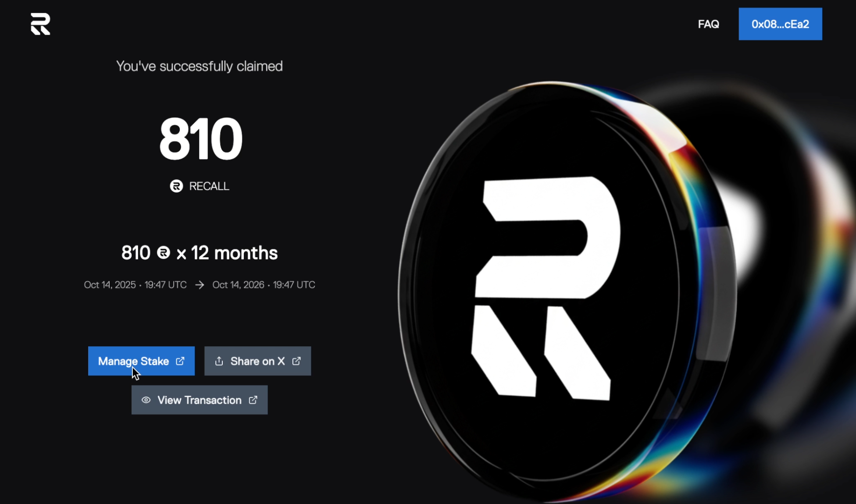
Task: Click "You've successfully claimed" heading
Action: coord(200,66)
